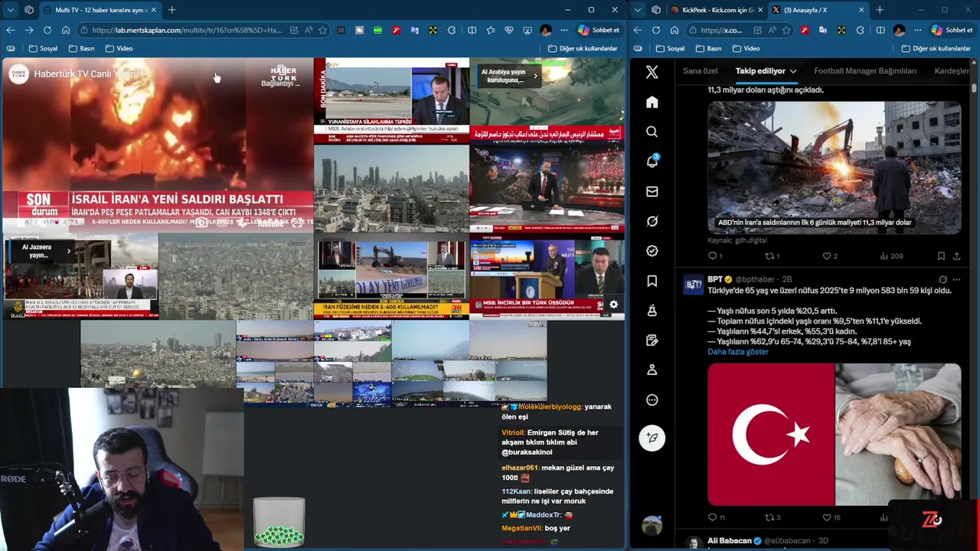Open the Basın bookmarks folder in the Multi TV window
980x551 pixels.
pos(81,48)
